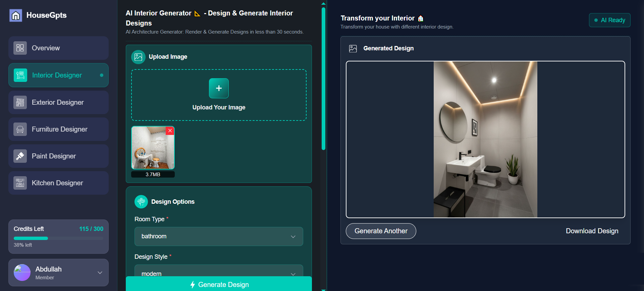
Task: Click the scrollbar up arrow on form panel
Action: coord(323,3)
